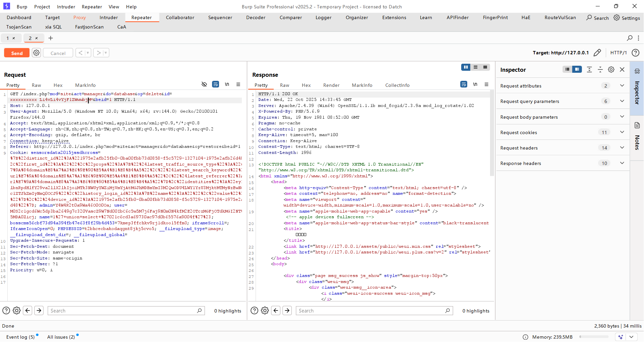Add a new Repeater tab with the plus icon
The width and height of the screenshot is (644, 342).
51,38
